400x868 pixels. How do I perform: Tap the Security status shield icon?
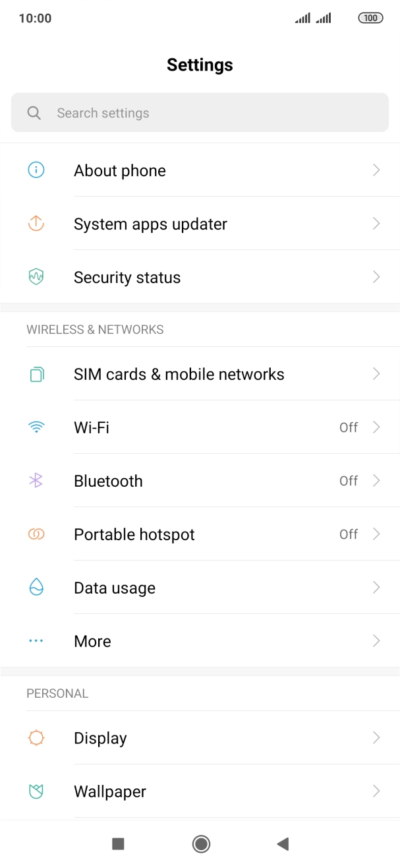(x=36, y=277)
